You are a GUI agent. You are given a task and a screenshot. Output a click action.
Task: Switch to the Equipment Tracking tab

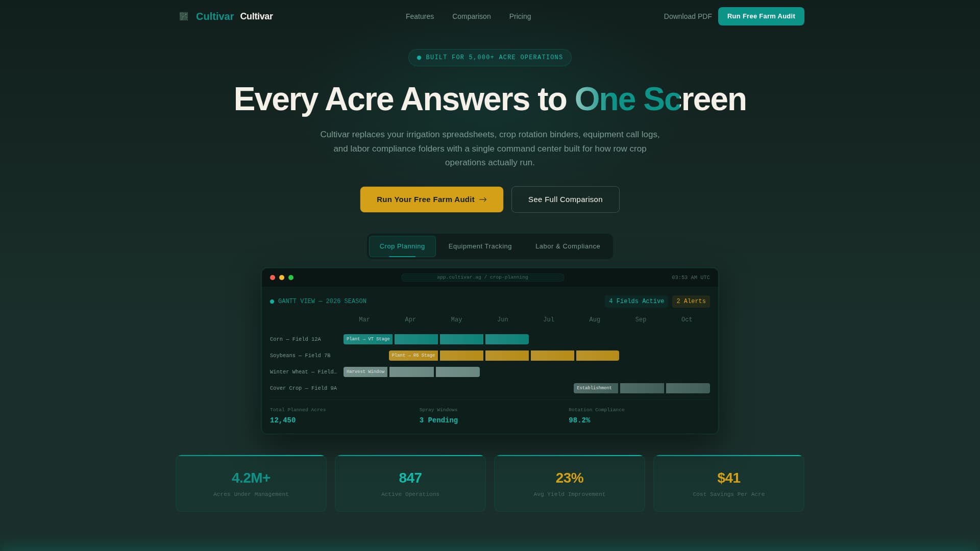[x=480, y=246]
